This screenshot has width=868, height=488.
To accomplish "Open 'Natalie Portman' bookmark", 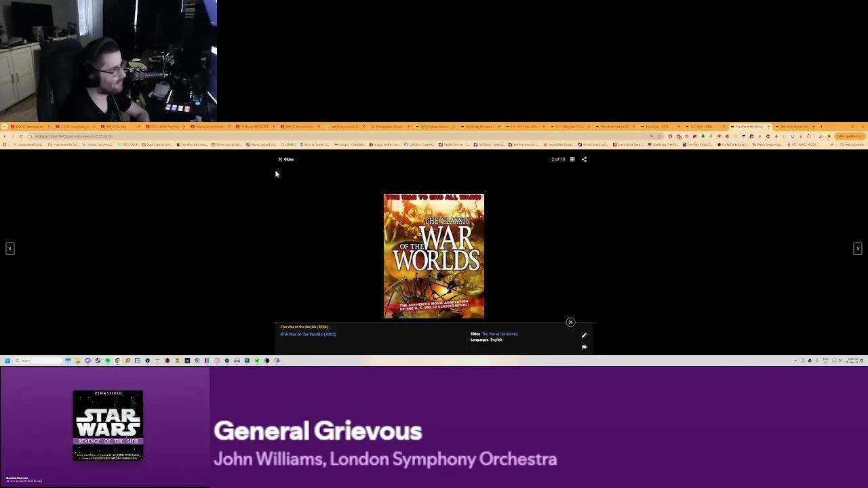I will tap(454, 144).
